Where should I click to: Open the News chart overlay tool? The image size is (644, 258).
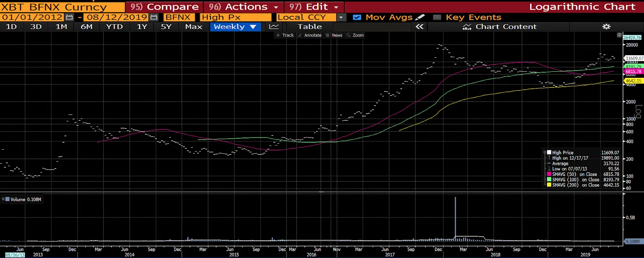[x=334, y=35]
